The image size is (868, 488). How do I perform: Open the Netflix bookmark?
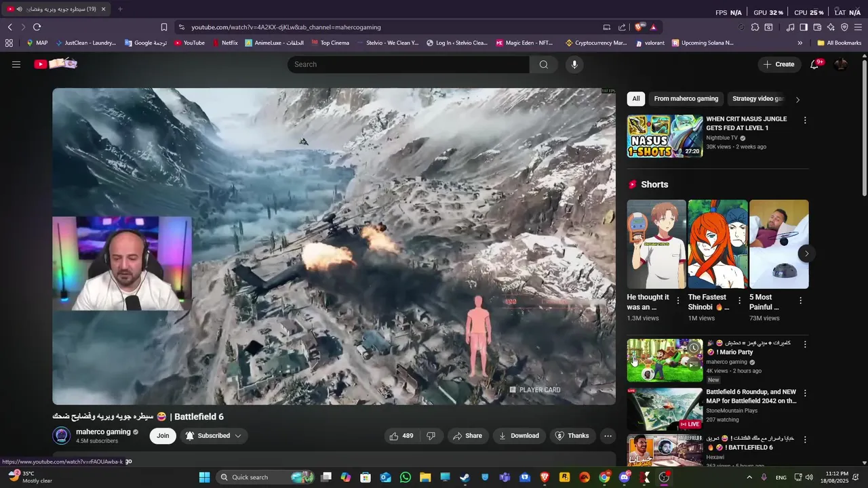point(224,43)
